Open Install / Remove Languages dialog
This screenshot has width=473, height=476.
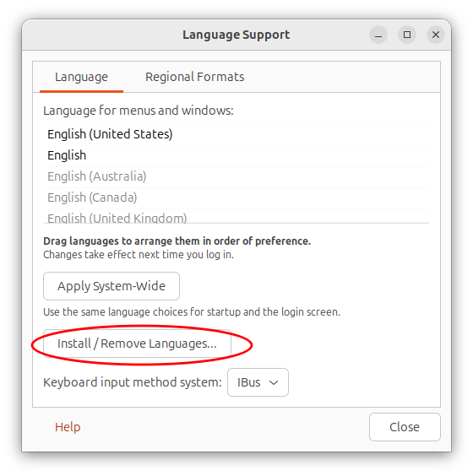(x=137, y=343)
